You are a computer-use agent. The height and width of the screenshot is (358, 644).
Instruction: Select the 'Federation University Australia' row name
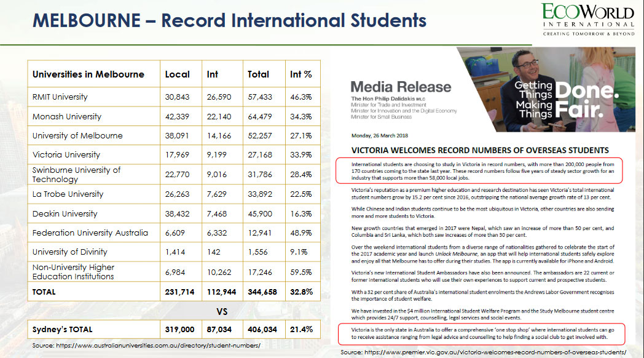(90, 233)
